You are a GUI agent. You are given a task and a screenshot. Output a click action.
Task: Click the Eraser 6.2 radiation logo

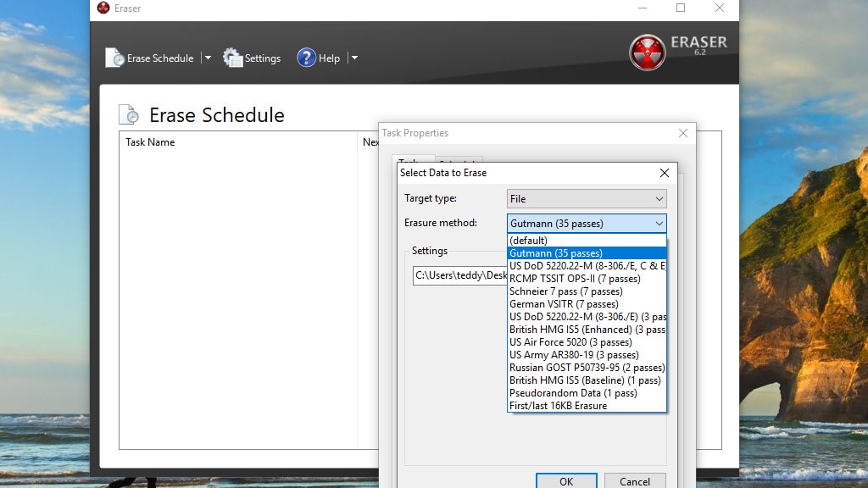pos(647,53)
